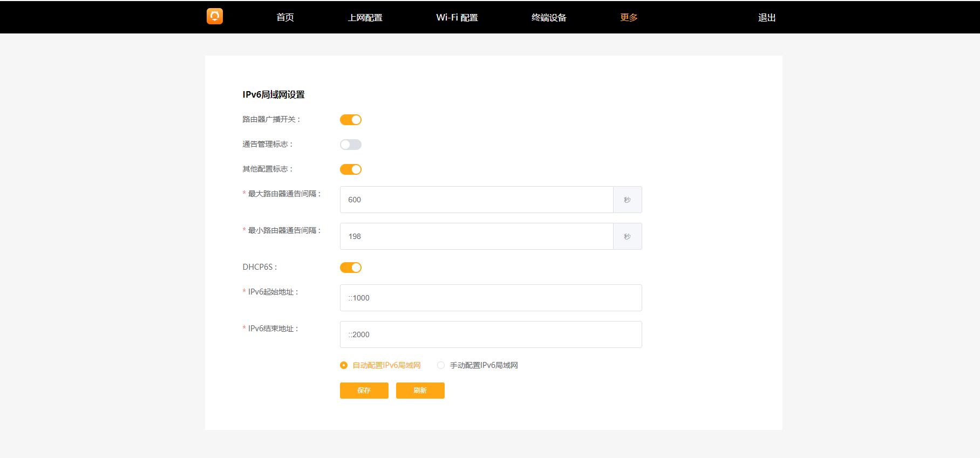Click the 路由器广播开关 label

point(271,119)
